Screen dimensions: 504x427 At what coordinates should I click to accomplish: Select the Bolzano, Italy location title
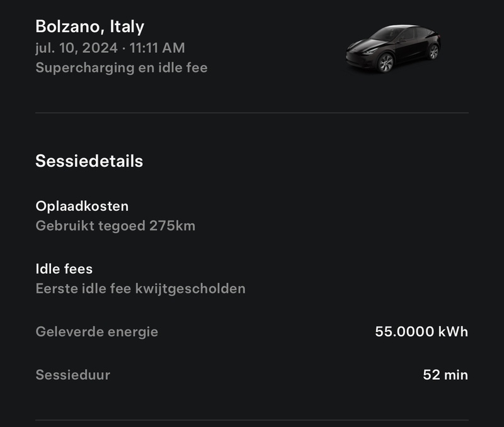click(x=89, y=26)
